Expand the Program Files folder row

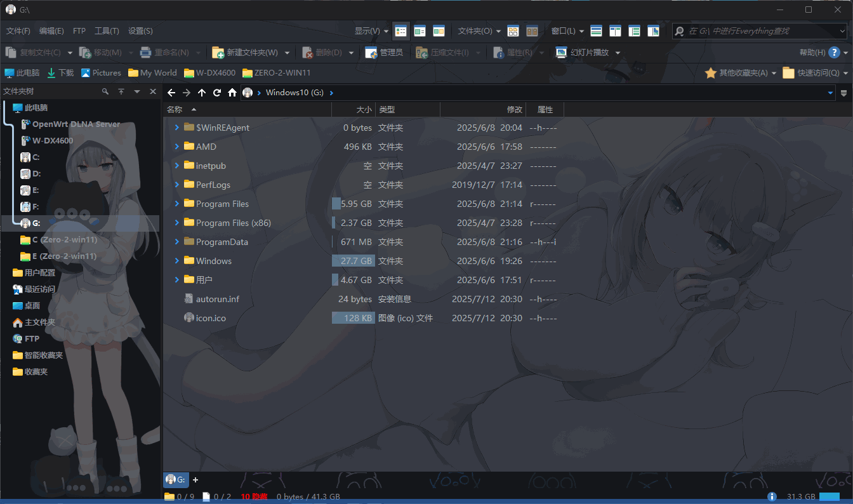[177, 204]
